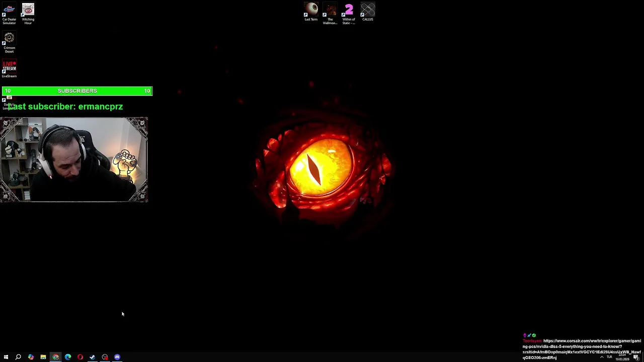Open Copilot from the taskbar

click(x=31, y=357)
